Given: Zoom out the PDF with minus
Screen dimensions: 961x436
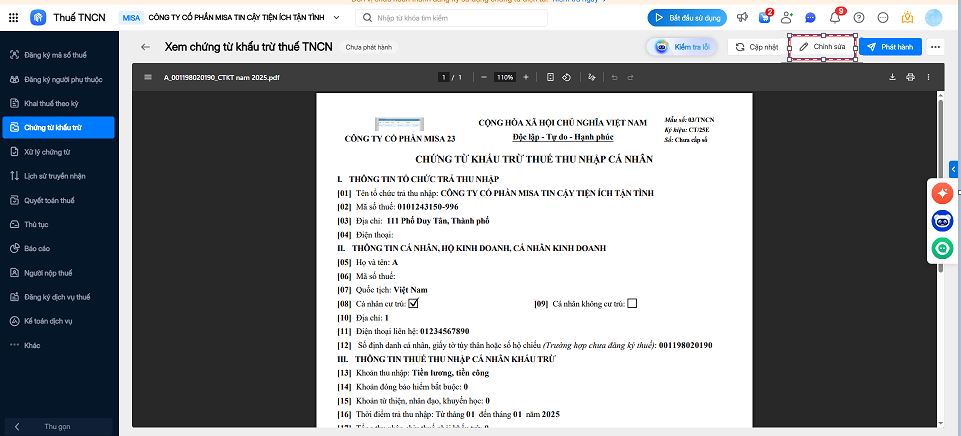Looking at the screenshot, I should [x=484, y=77].
